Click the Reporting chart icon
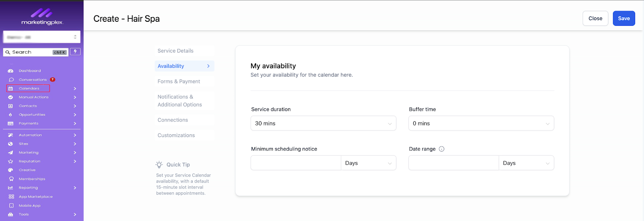Viewport: 644px width, 221px height. (10, 188)
